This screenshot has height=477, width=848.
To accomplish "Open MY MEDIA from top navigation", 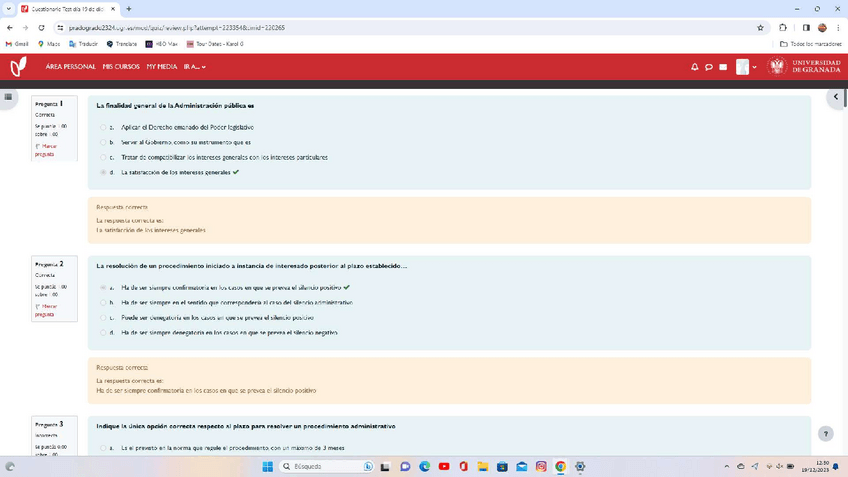I will (x=162, y=67).
